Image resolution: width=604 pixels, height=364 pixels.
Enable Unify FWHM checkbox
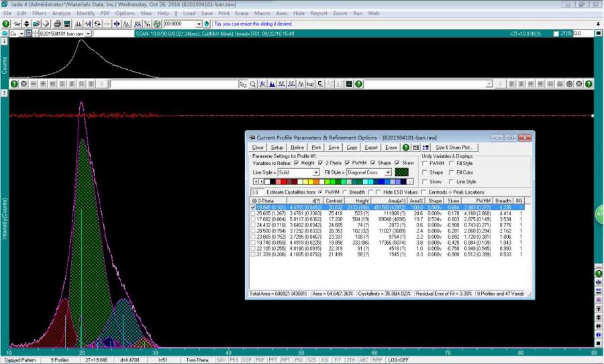click(x=425, y=163)
